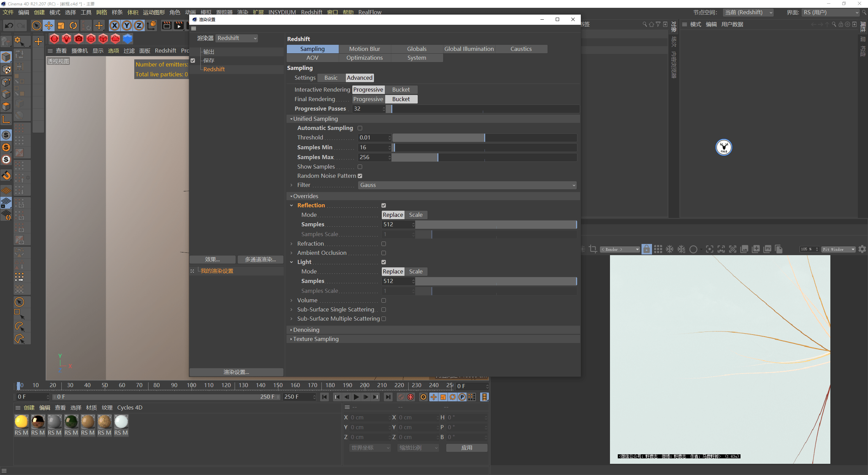Open render view settings gear

click(x=862, y=249)
